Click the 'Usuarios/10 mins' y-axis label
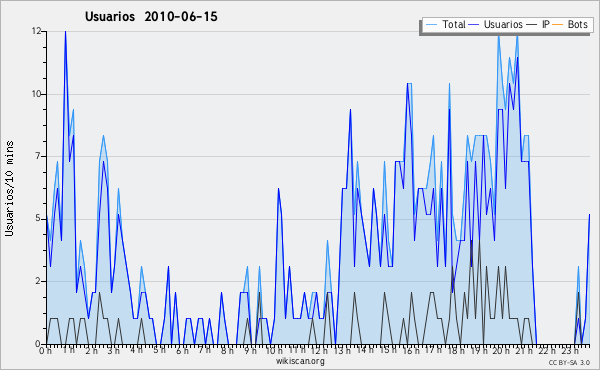Screen dimensions: 600x370 coord(9,189)
